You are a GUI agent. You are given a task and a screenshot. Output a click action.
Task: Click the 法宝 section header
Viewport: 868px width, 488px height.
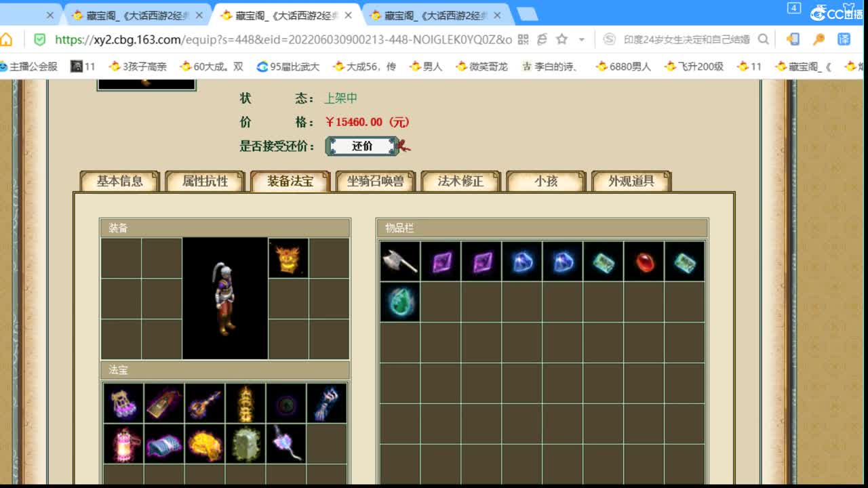(225, 370)
